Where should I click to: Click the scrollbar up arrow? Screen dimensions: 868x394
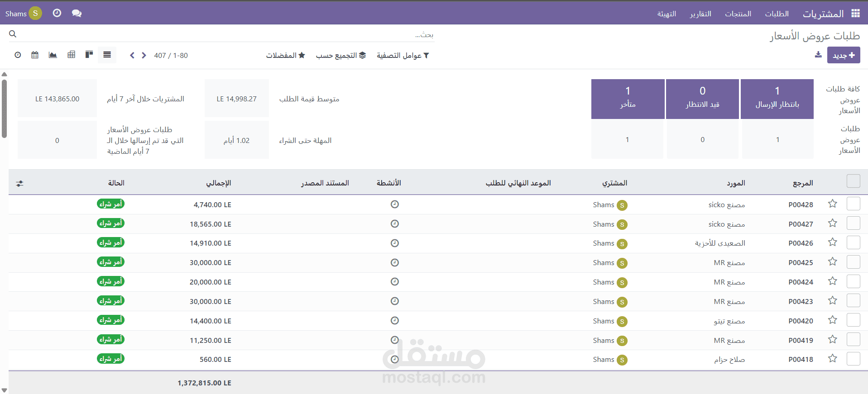click(x=4, y=74)
